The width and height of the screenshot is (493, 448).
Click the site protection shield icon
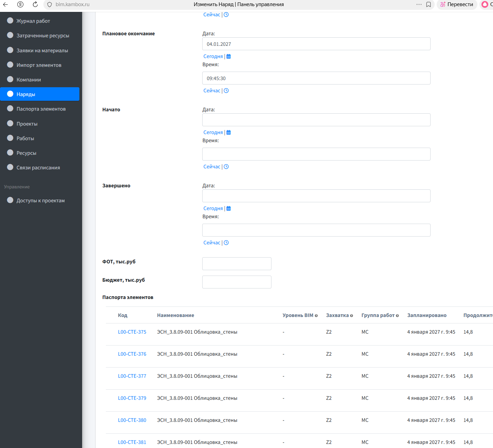[x=50, y=4]
